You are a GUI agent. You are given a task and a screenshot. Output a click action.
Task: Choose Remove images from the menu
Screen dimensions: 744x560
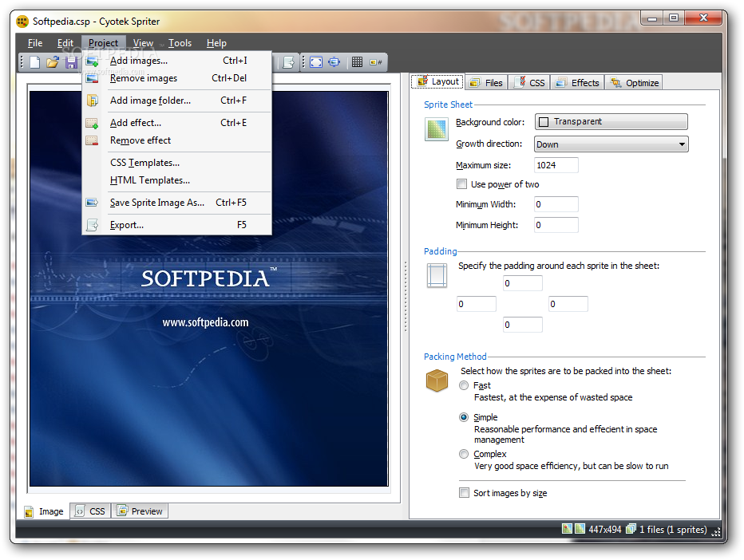[177, 78]
